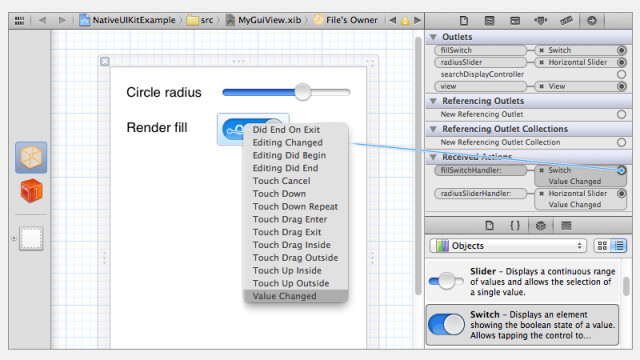Image resolution: width=640 pixels, height=360 pixels.
Task: Click the radiusSlider outlet connection circle
Action: [621, 62]
